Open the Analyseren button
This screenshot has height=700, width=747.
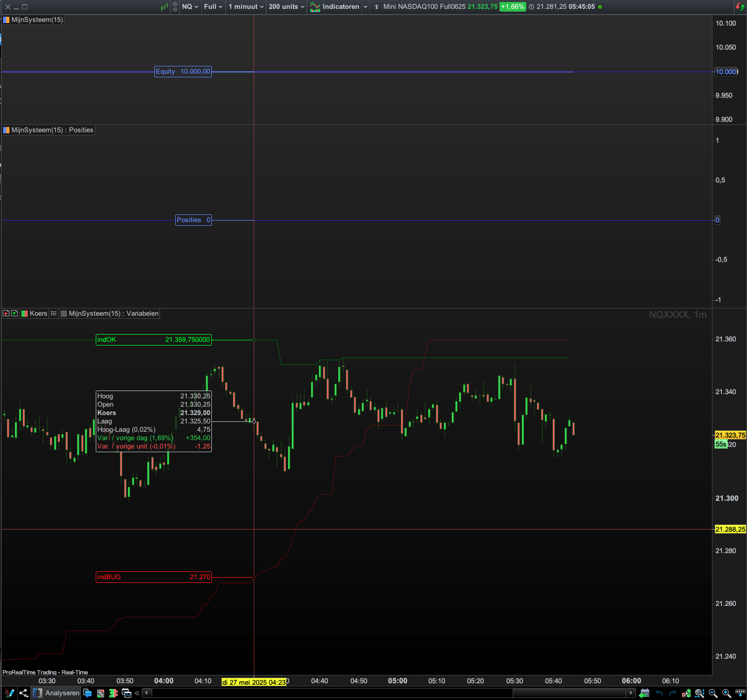tap(56, 693)
